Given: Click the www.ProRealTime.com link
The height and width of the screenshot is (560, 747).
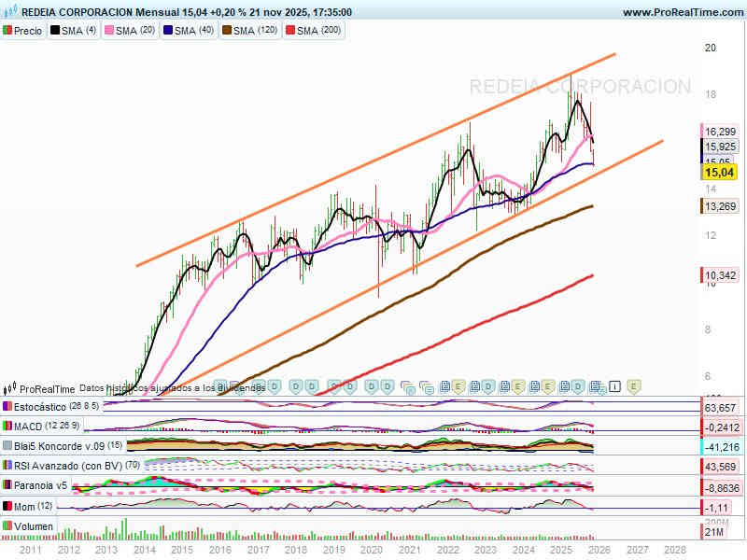Looking at the screenshot, I should pos(682,12).
